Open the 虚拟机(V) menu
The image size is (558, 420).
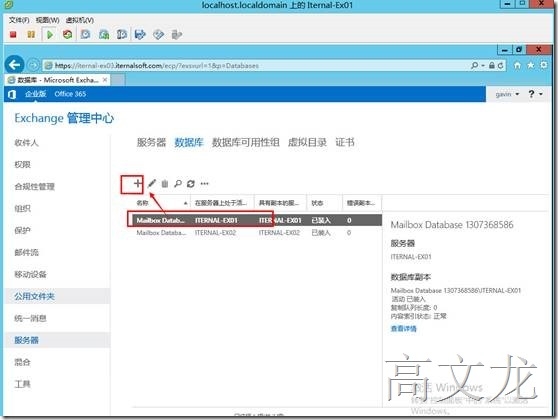click(80, 20)
